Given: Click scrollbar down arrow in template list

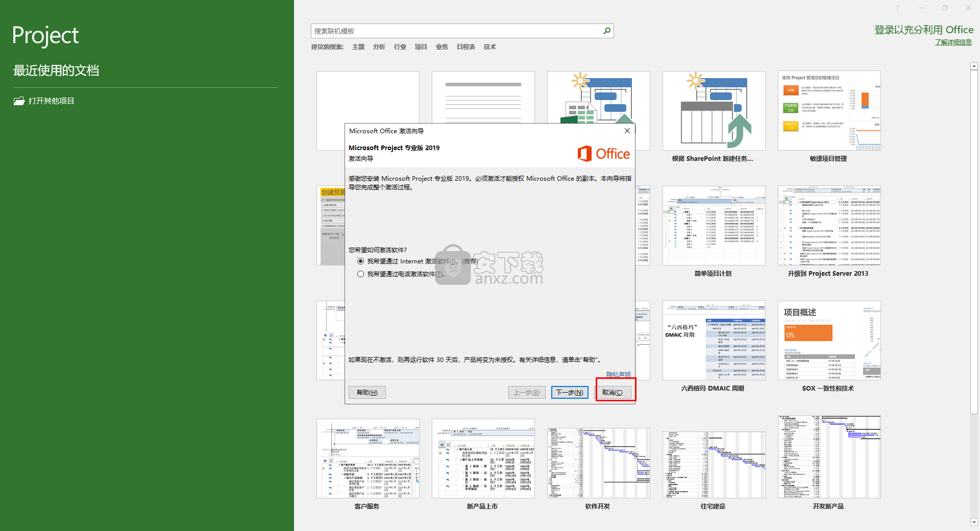Looking at the screenshot, I should click(x=974, y=522).
